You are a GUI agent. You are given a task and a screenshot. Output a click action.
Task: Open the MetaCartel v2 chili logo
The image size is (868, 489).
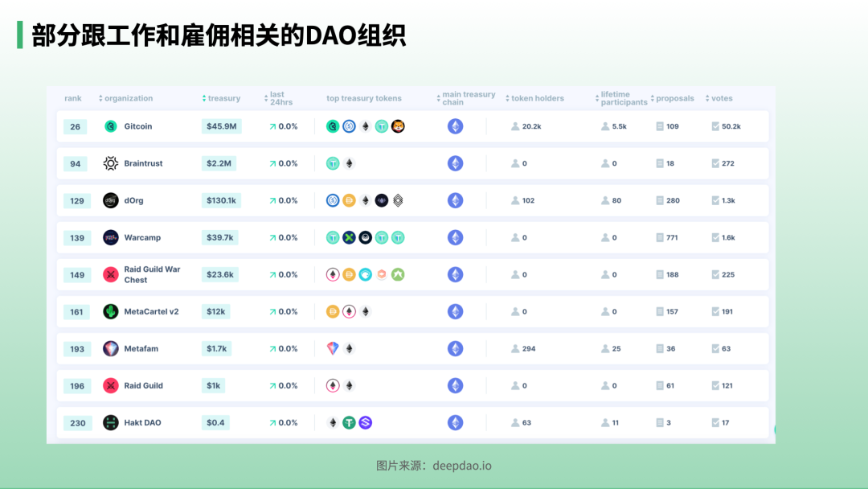(111, 311)
